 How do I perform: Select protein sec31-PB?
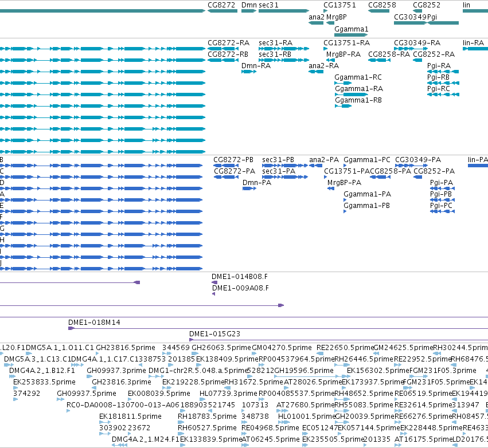coord(278,159)
